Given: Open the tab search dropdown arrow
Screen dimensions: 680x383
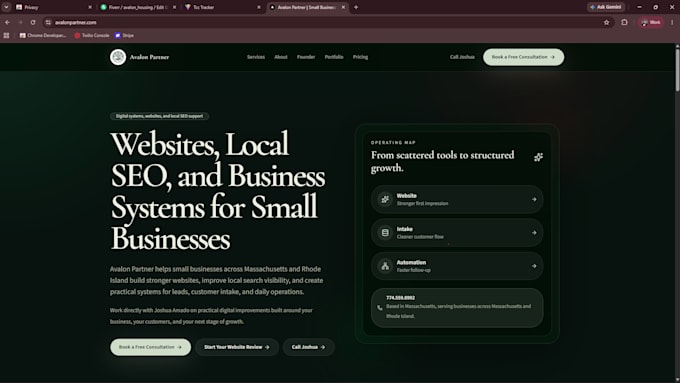Looking at the screenshot, I should pyautogui.click(x=6, y=7).
